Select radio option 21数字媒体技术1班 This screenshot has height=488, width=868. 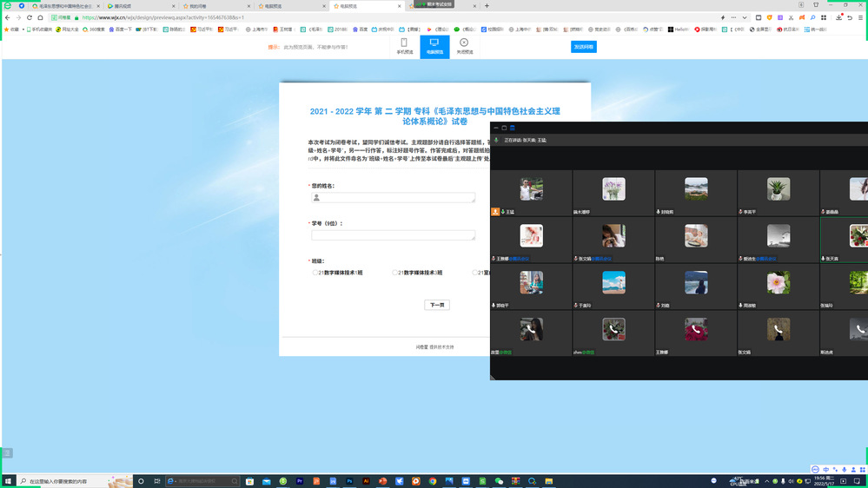click(315, 273)
